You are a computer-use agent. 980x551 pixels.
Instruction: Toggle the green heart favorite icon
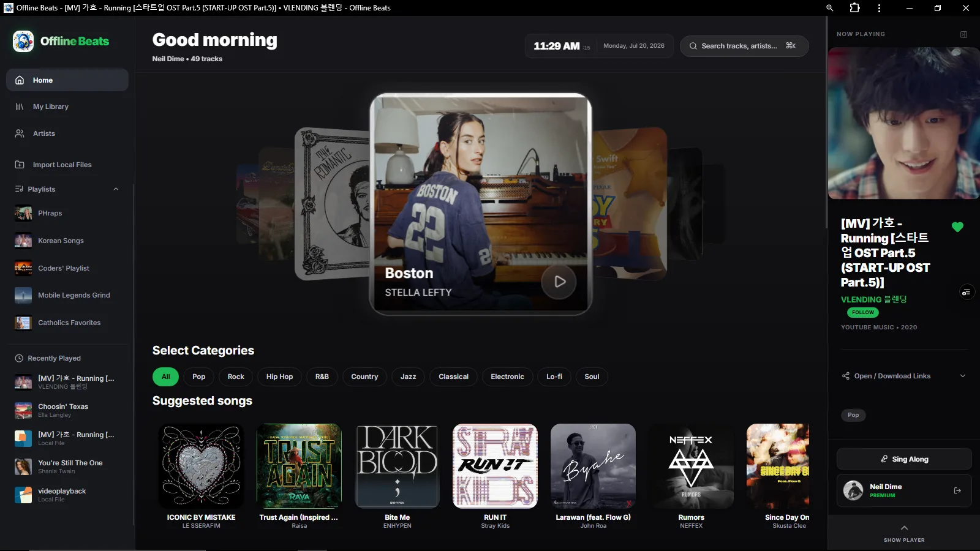(957, 227)
